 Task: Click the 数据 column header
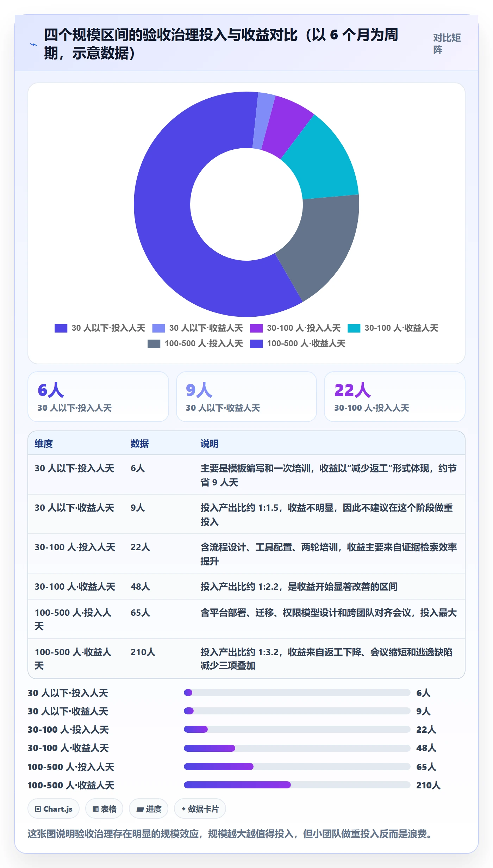(140, 444)
